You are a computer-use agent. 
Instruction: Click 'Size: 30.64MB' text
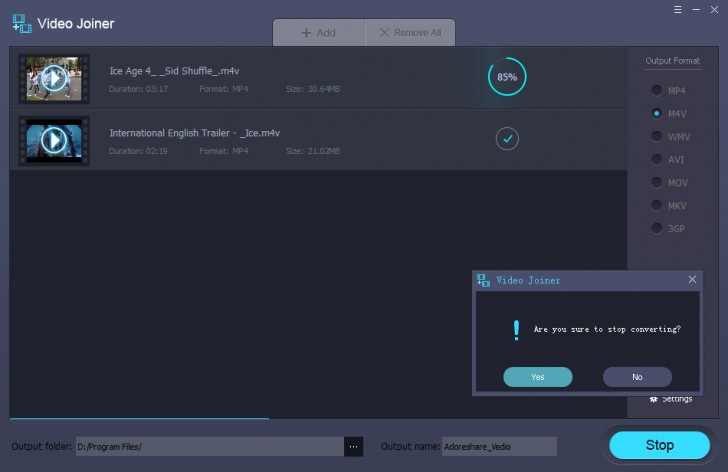pos(312,89)
